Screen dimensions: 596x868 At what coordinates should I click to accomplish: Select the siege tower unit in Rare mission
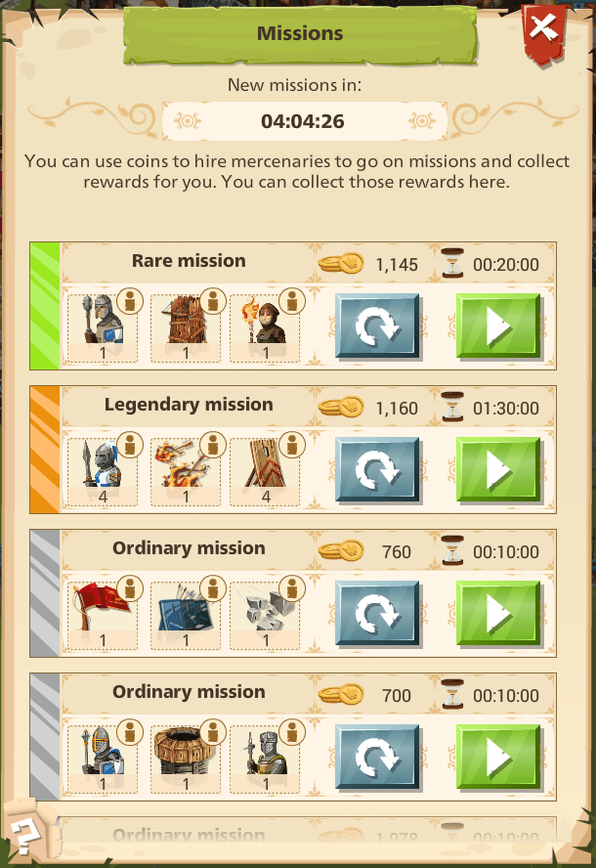pos(186,327)
